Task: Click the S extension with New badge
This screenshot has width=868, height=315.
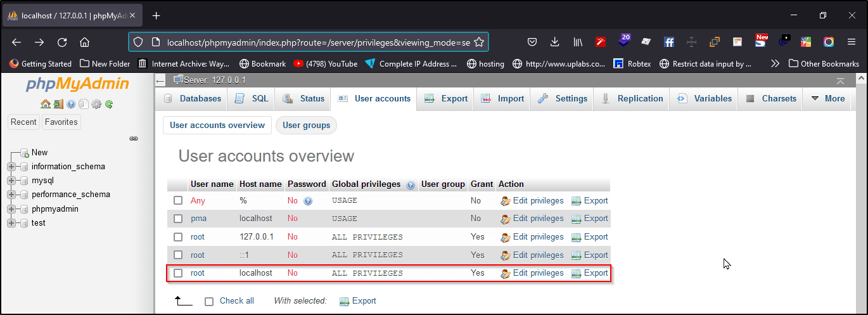Action: coord(761,41)
